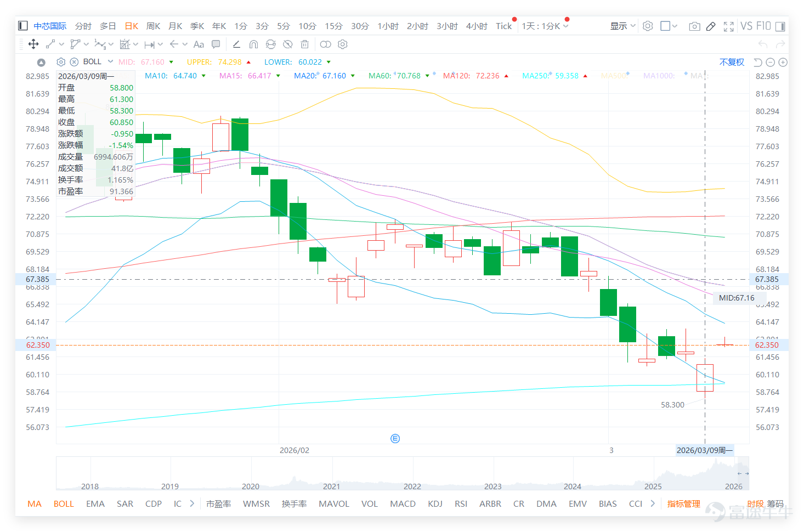Select the Aa text annotation tool
This screenshot has width=804, height=532.
(x=199, y=44)
